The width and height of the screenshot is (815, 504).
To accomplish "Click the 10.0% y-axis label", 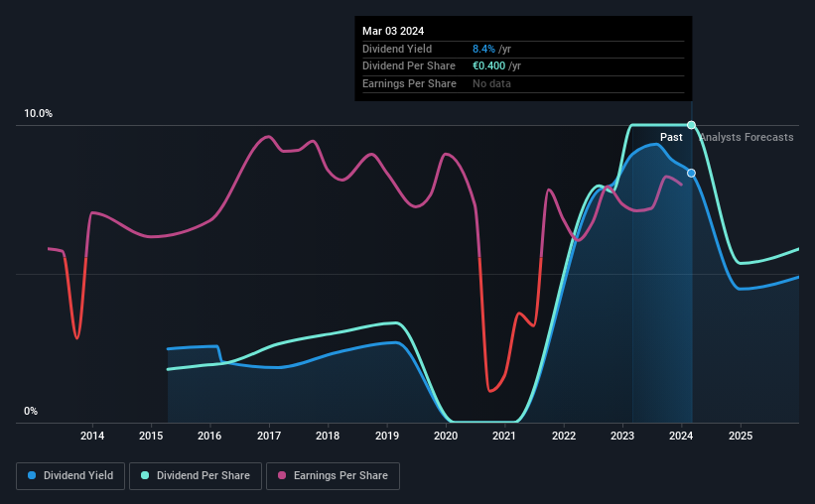I will click(39, 113).
